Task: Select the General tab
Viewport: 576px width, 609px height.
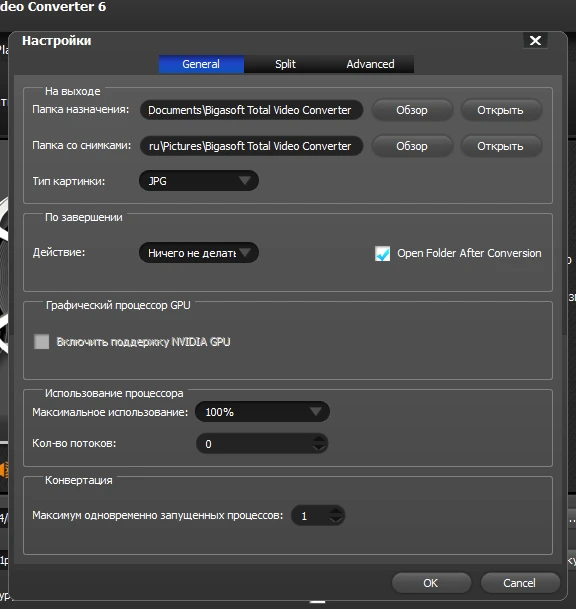Action: coord(201,64)
